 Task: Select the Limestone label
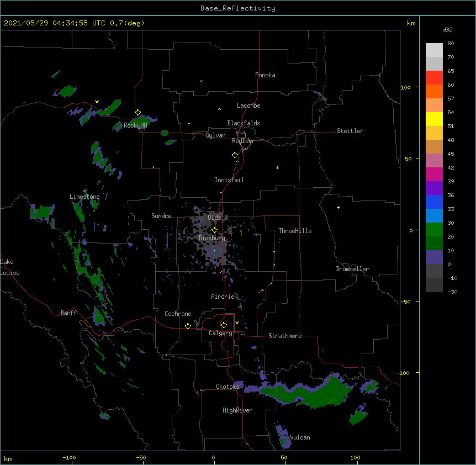[x=84, y=197]
